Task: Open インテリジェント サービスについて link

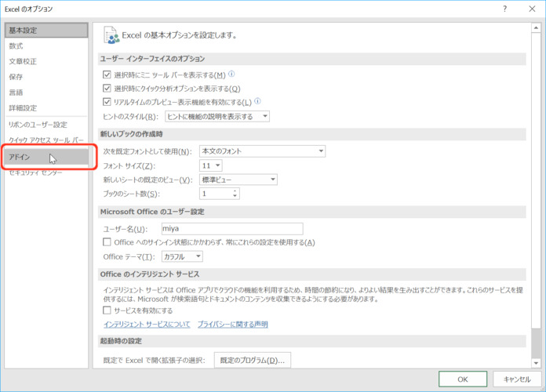Action: [147, 324]
